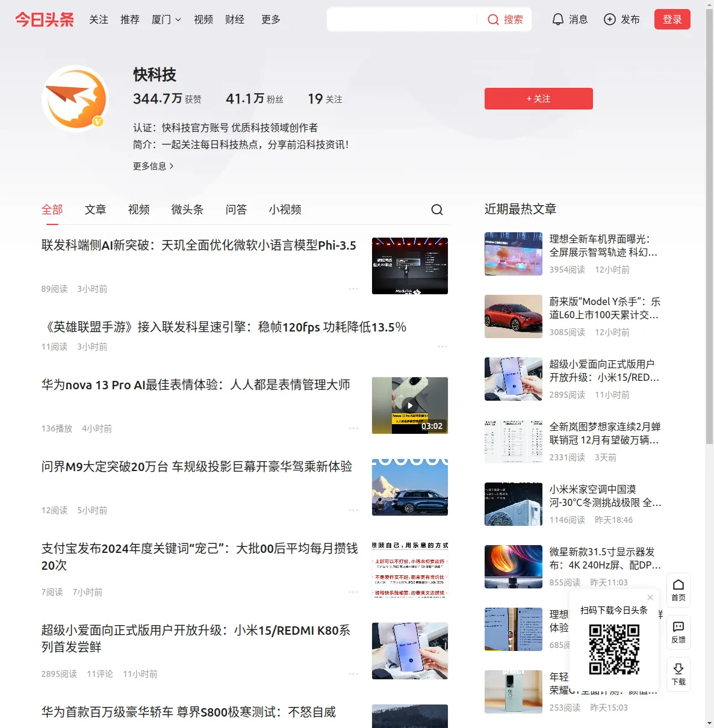Click 小米米家空调 hot article thumbnail
The width and height of the screenshot is (714, 728).
click(514, 504)
